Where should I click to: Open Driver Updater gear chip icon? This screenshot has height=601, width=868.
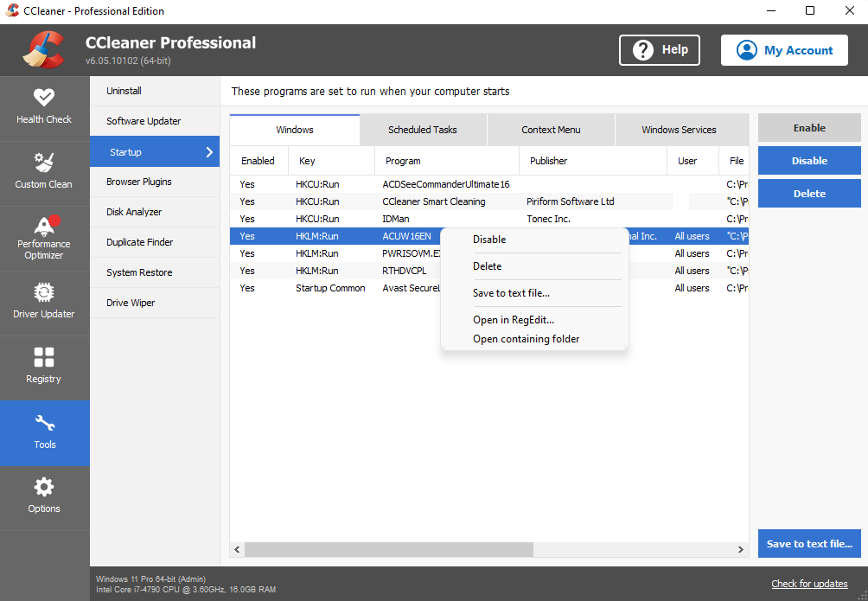(x=44, y=292)
